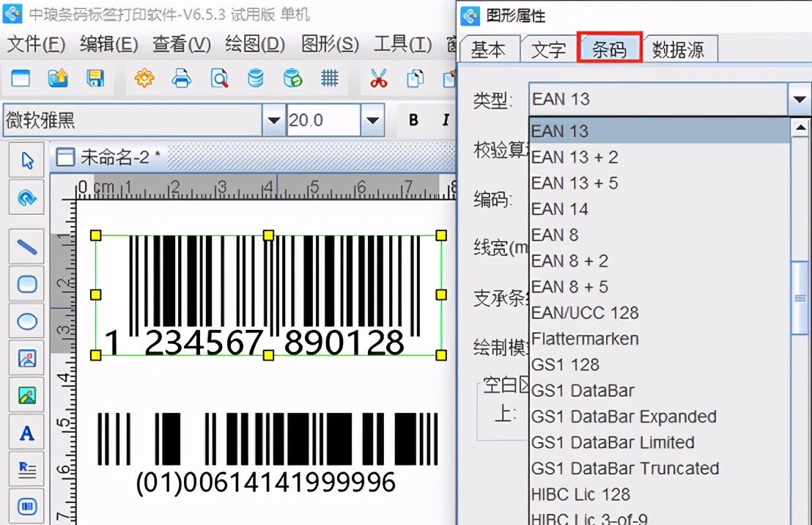This screenshot has width=812, height=525.
Task: Select the text tool (A)
Action: click(27, 433)
